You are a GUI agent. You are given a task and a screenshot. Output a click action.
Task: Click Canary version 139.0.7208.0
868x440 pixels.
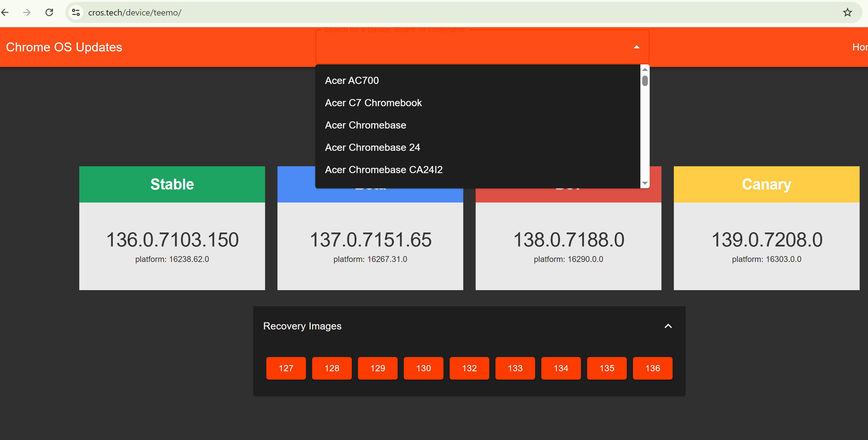[x=766, y=240]
